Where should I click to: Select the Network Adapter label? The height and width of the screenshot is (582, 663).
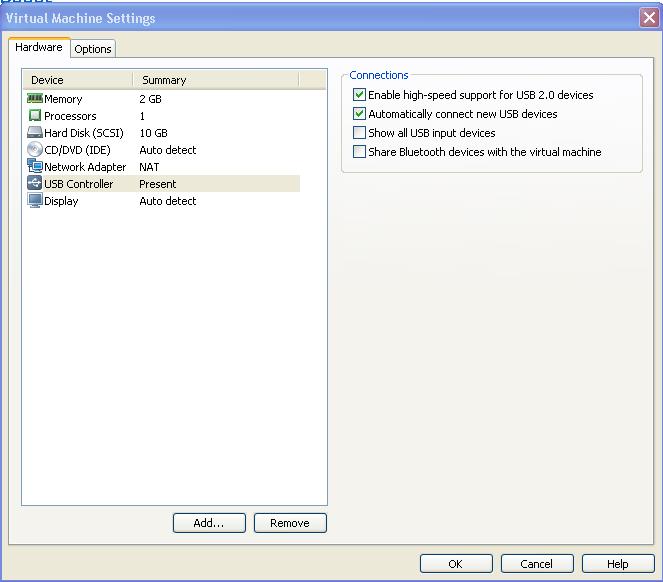pyautogui.click(x=85, y=167)
